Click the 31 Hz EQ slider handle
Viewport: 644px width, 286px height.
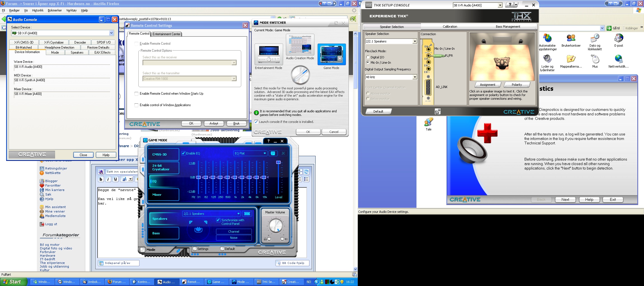[x=198, y=177]
